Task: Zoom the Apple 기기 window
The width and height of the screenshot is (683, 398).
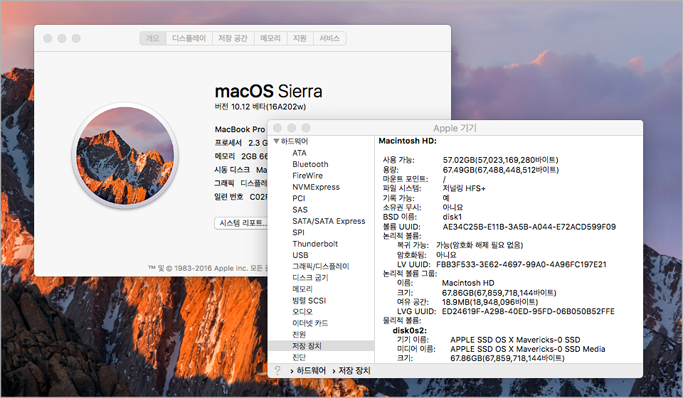Action: pos(306,128)
